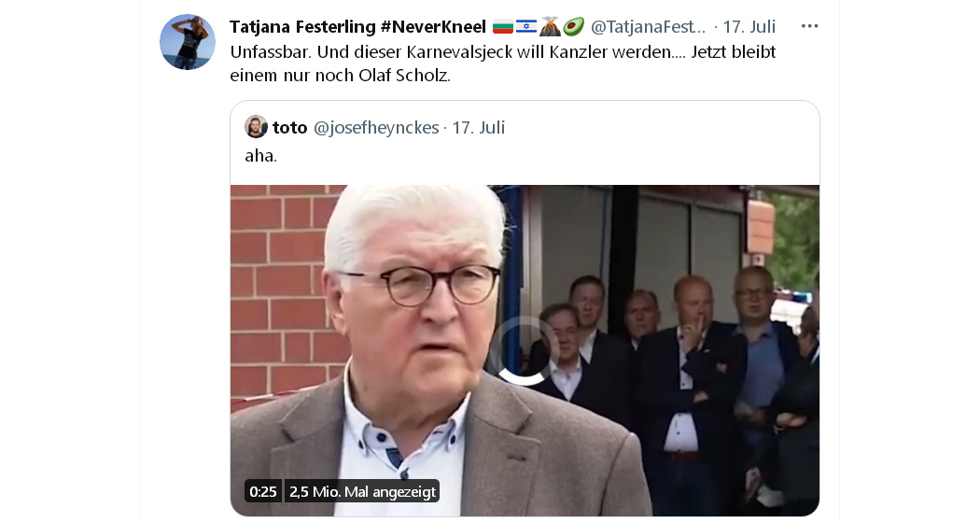Click the loading spinner on the video
Screen dimensions: 980x522
pos(525,351)
